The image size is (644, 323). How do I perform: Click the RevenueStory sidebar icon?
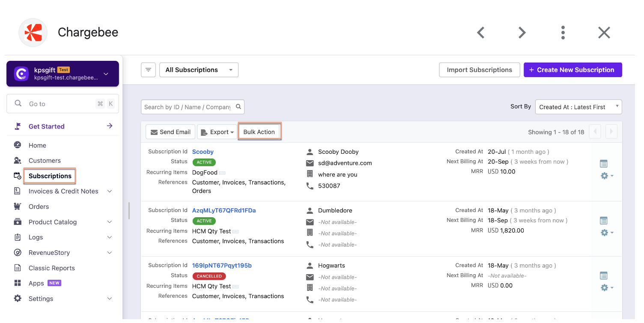click(18, 253)
